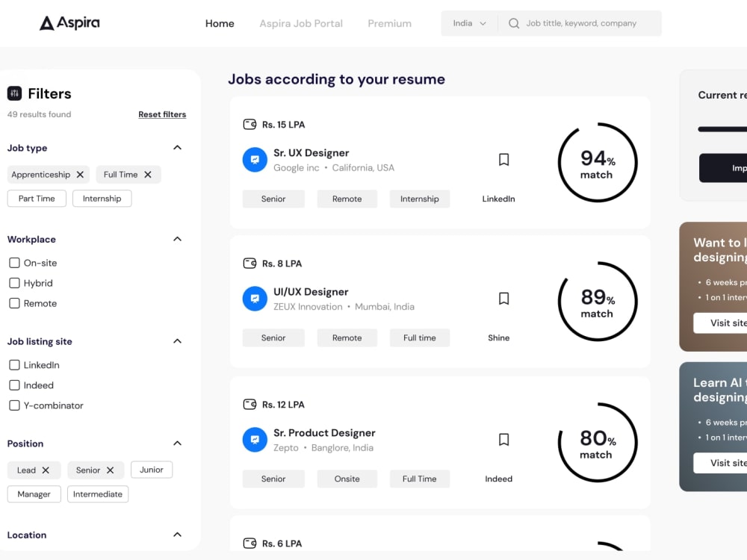Click the Aspira logo

click(69, 23)
